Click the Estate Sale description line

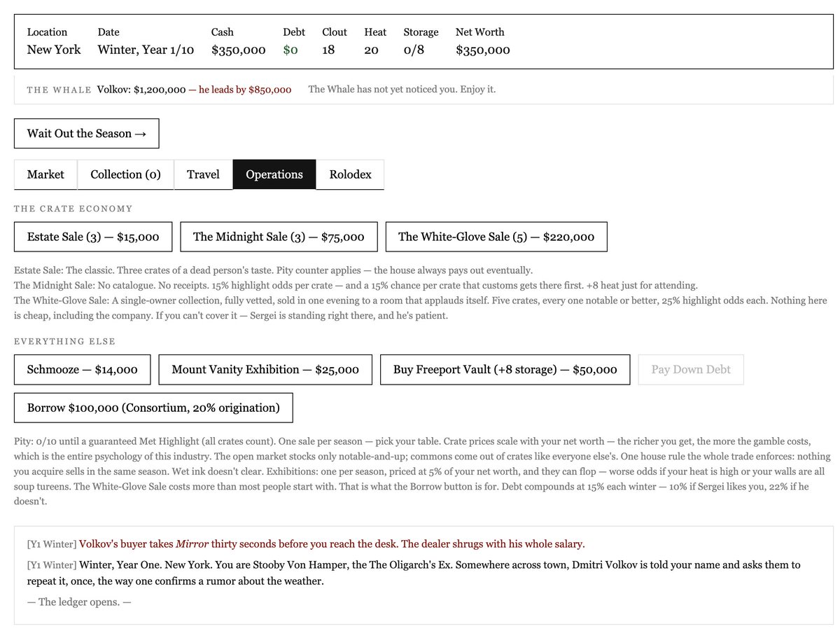point(273,270)
